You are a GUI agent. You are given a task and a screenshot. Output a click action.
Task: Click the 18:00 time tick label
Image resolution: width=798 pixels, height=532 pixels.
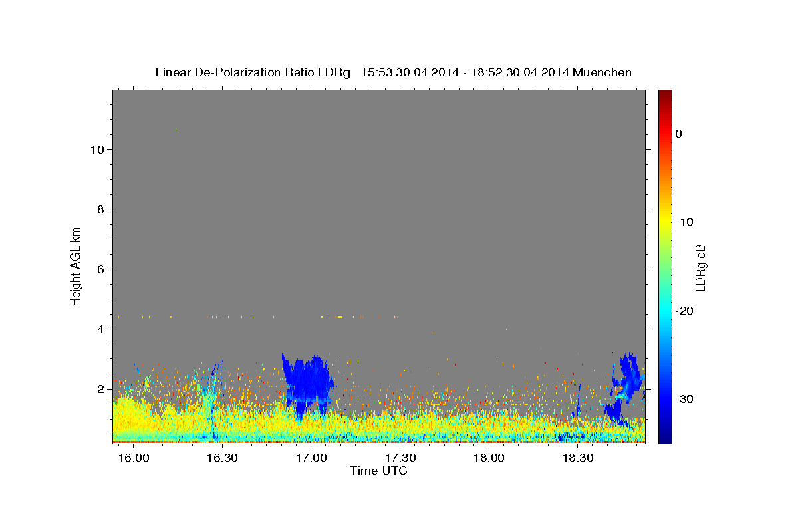point(489,458)
